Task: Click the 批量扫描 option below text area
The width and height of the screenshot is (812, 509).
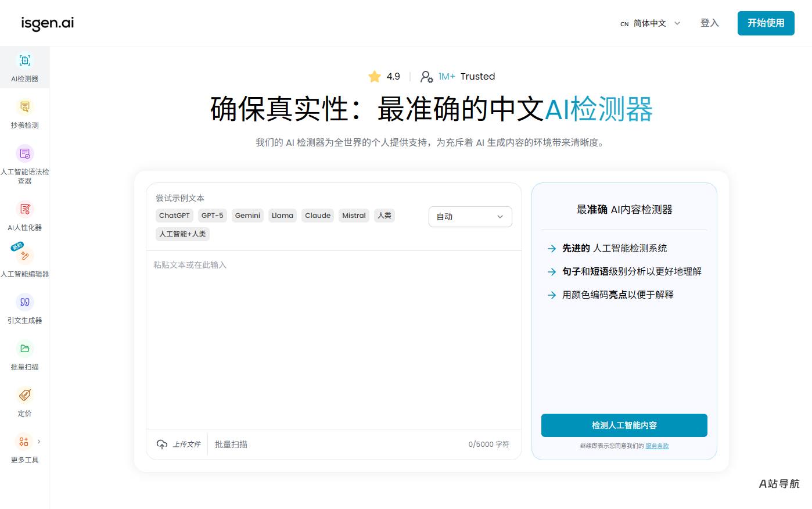Action: coord(231,445)
